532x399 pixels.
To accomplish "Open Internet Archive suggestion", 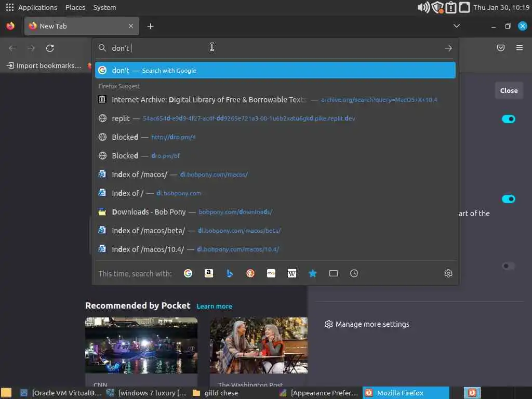I will [x=275, y=99].
